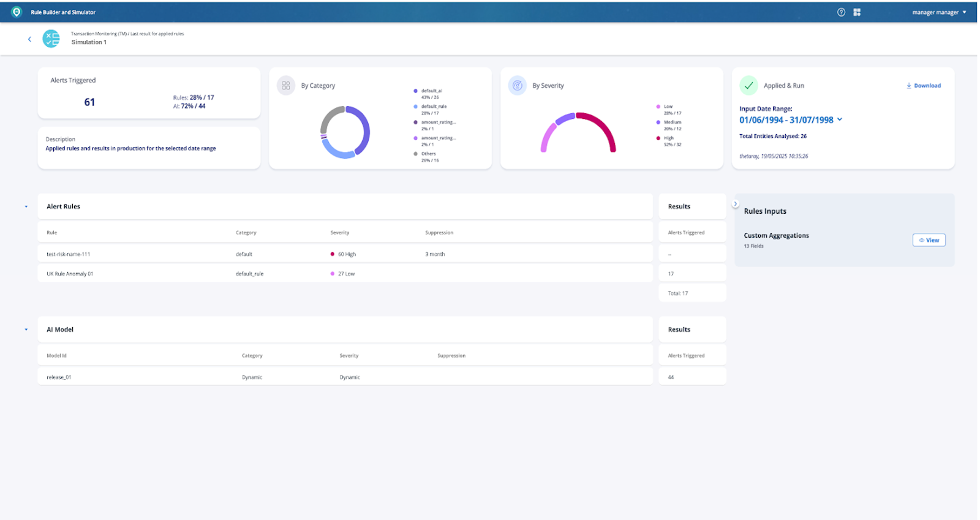Open the manager manager user dropdown
980x520 pixels.
pyautogui.click(x=938, y=12)
